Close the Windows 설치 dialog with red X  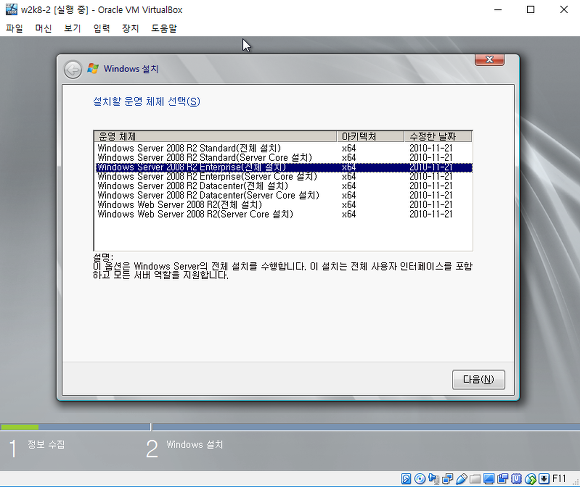point(489,60)
